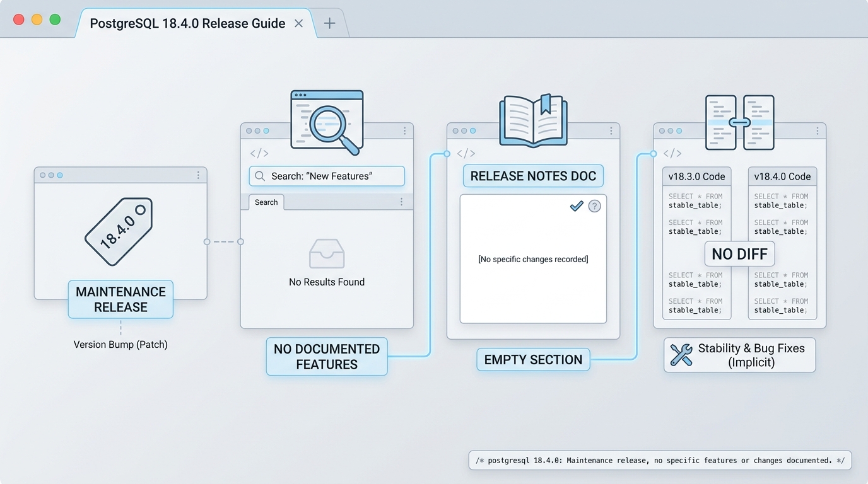Focus the Search "New Features" input field
The height and width of the screenshot is (484, 868).
pyautogui.click(x=327, y=176)
